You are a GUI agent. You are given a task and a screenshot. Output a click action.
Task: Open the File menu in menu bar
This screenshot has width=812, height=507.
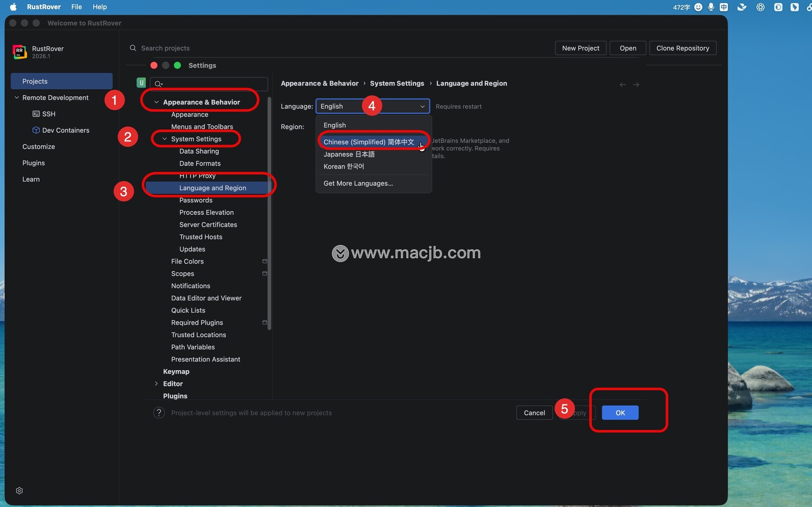[x=76, y=7]
